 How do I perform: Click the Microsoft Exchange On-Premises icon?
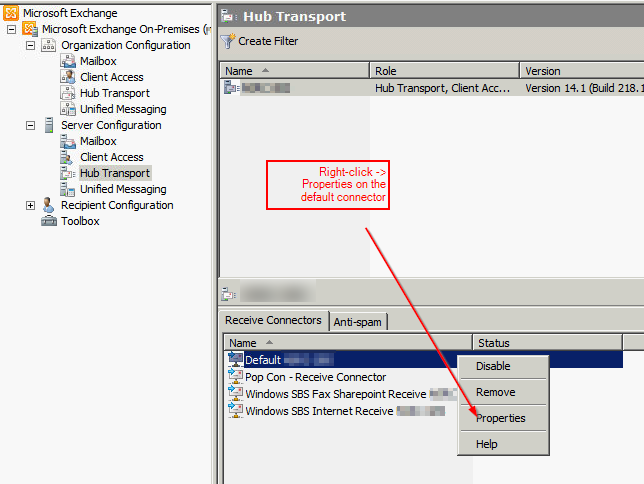point(30,29)
